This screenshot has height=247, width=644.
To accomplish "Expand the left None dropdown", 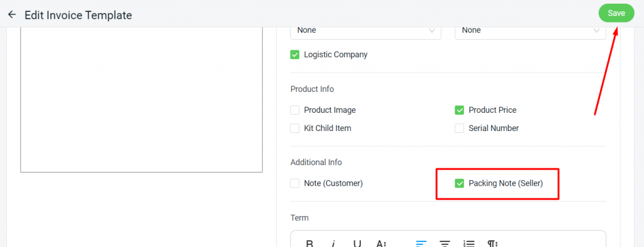I will [365, 32].
